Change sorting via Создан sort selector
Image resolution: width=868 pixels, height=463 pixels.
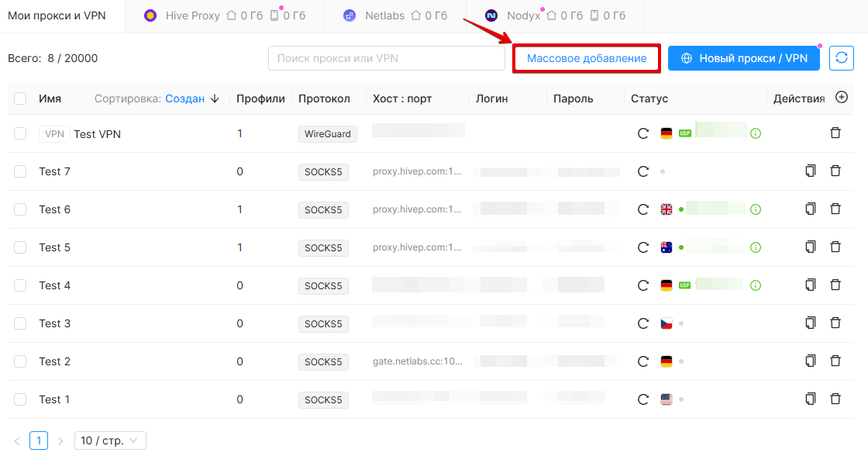click(185, 98)
